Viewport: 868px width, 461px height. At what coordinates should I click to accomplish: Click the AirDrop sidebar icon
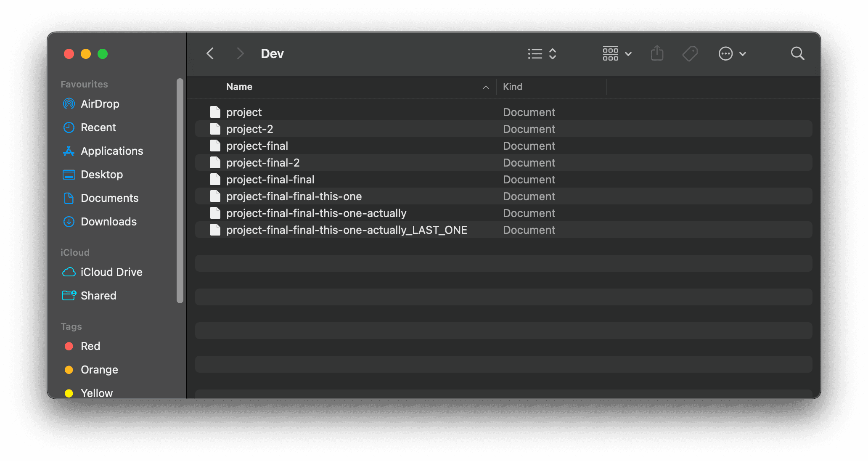[x=69, y=103]
